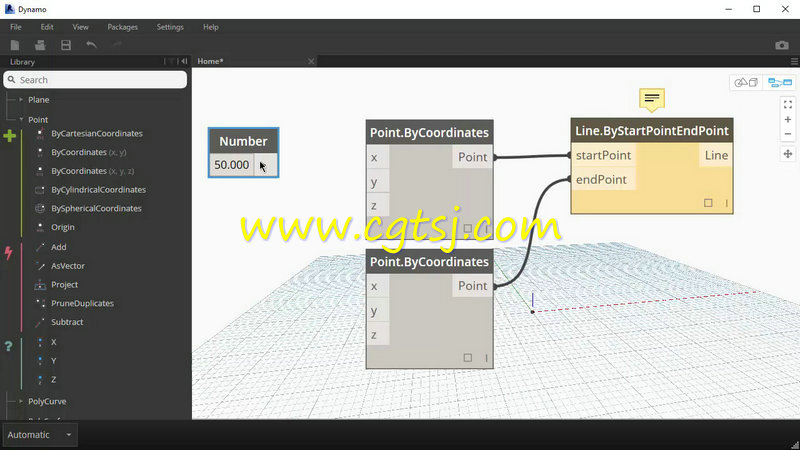Click the zoom to fit icon
The height and width of the screenshot is (450, 800).
788,105
